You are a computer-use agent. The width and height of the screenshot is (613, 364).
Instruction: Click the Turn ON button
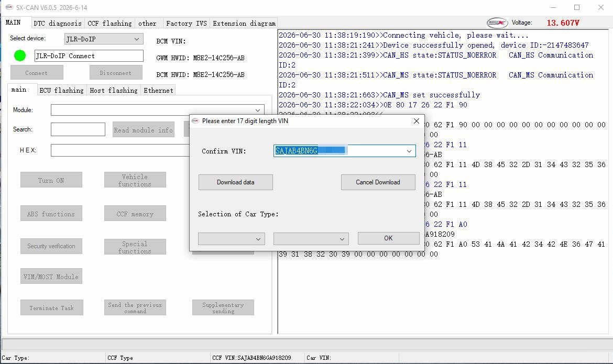tap(51, 180)
